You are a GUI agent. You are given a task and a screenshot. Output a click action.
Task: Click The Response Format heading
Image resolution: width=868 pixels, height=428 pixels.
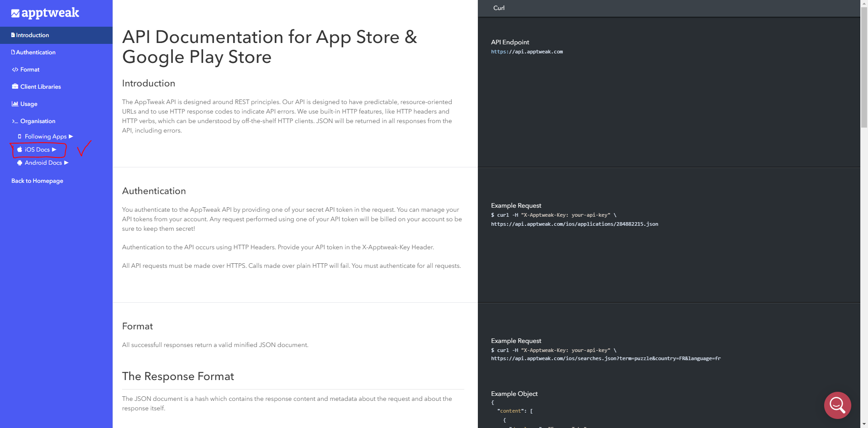[x=178, y=376]
